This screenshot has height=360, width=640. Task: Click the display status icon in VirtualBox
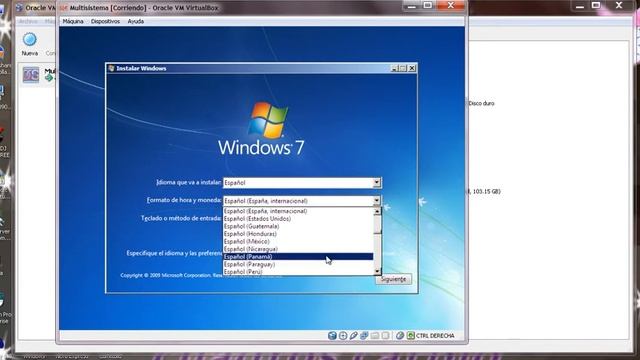pos(385,336)
